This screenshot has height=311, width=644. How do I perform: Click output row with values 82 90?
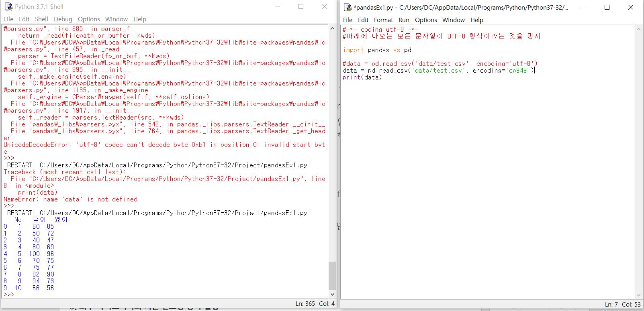pos(29,274)
